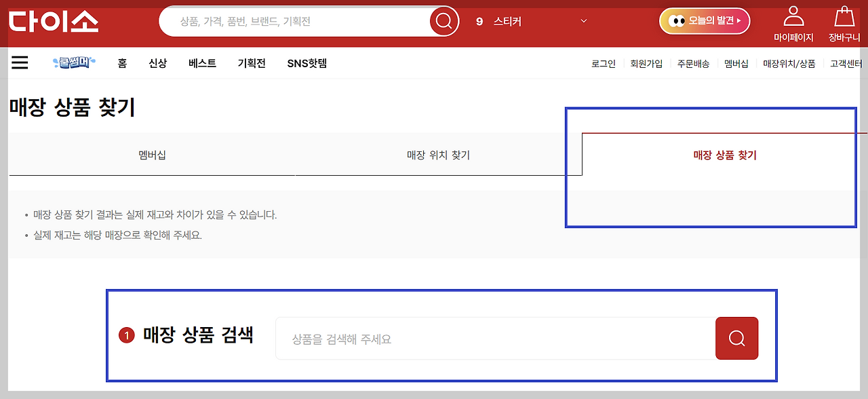Click the notice about 실제 재고와 차이가 있을 수 있습니다
This screenshot has height=399, width=868.
[155, 215]
